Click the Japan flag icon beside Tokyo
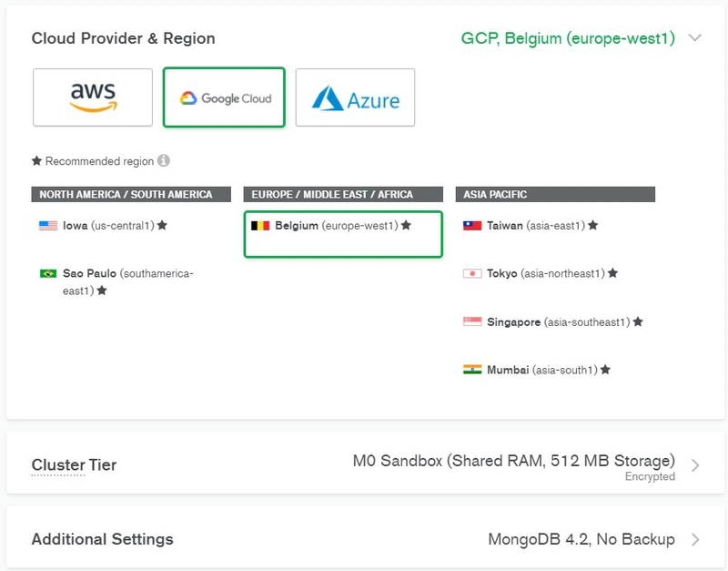Image resolution: width=728 pixels, height=571 pixels. (x=472, y=273)
